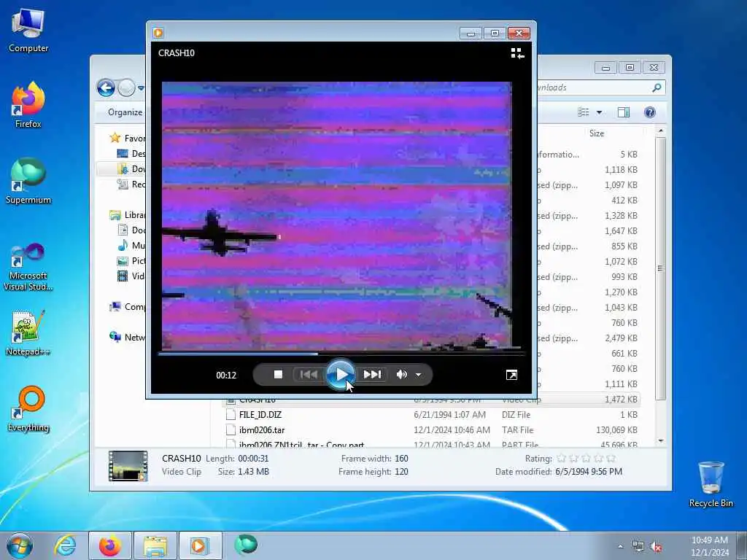View player in full screen
Viewport: 747px width, 560px height.
point(511,376)
